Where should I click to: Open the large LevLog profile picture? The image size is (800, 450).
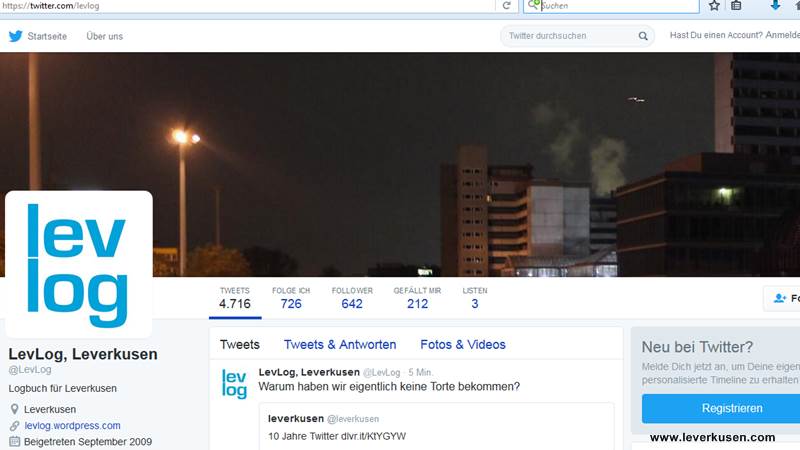79,264
